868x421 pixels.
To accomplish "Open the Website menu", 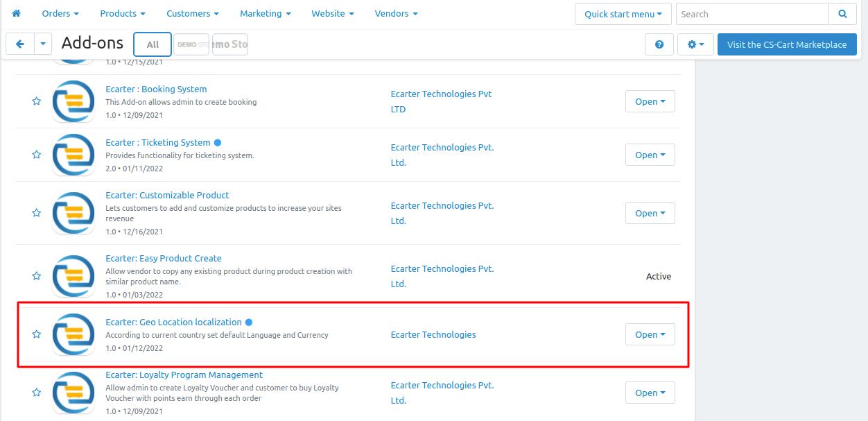I will tap(333, 13).
